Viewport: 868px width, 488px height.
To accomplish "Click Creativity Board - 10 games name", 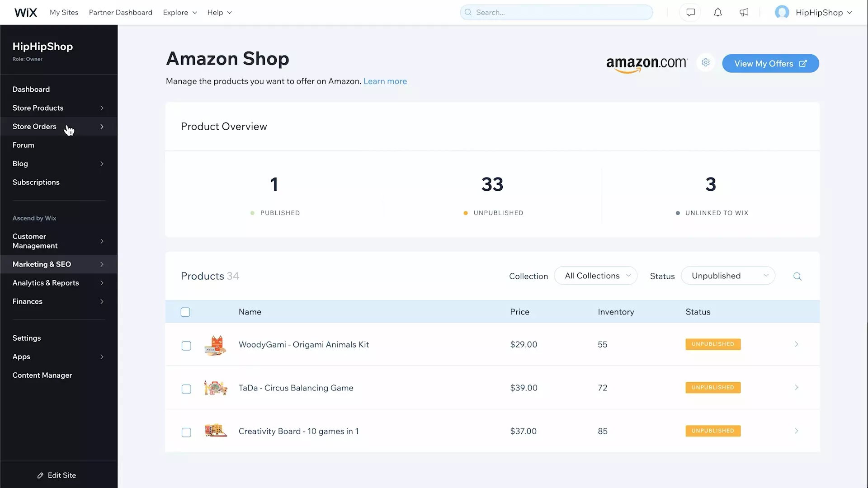I will (x=298, y=432).
